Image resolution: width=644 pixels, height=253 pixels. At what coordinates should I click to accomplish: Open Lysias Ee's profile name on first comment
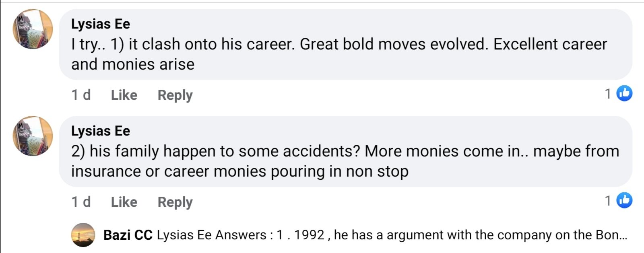pos(101,24)
